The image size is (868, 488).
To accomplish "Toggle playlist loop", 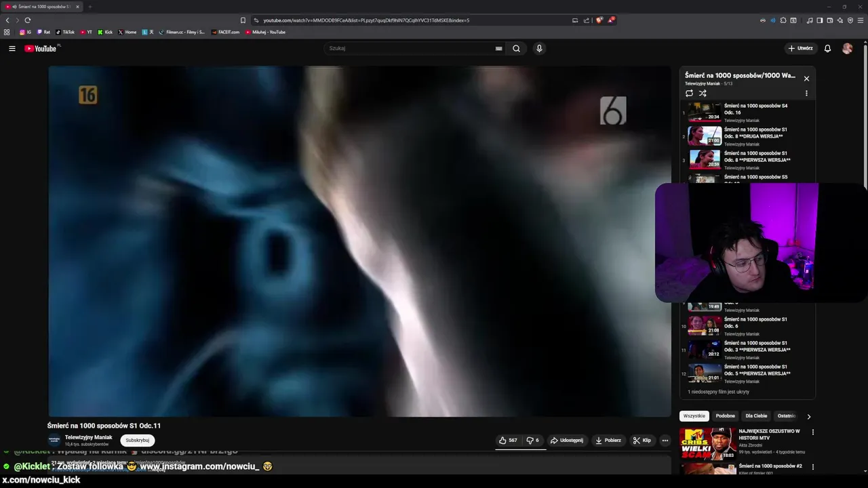I will click(689, 93).
